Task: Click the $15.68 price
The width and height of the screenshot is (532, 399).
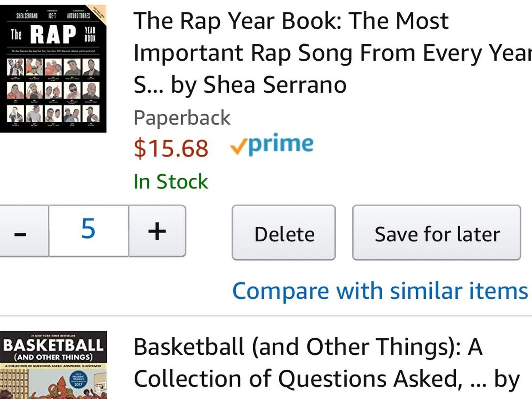Action: click(171, 149)
